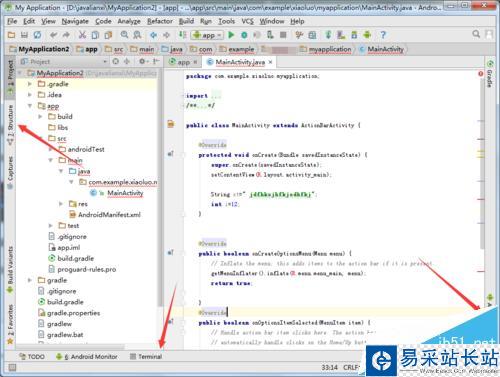Viewport: 500px width, 377px height.
Task: Open the Build menu
Action: 186,21
